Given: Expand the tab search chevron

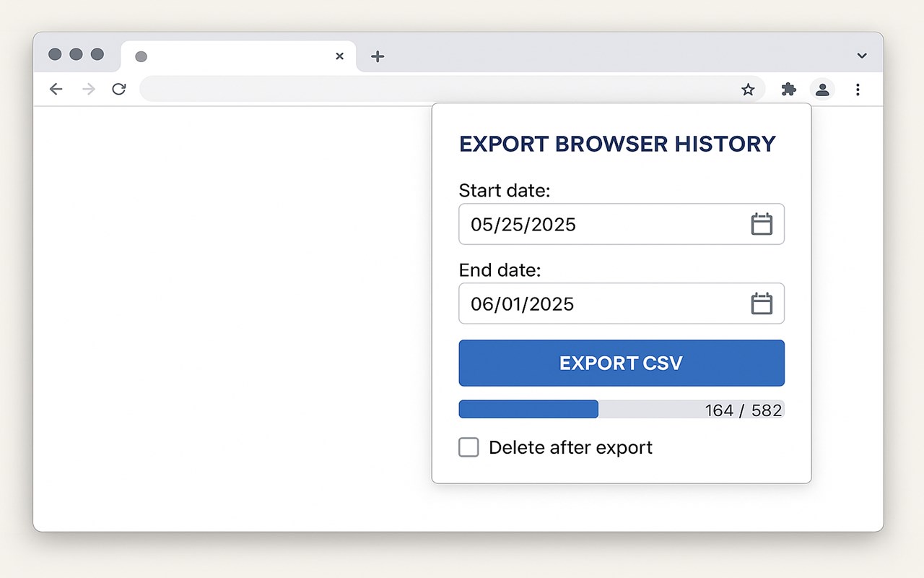Looking at the screenshot, I should tap(862, 56).
